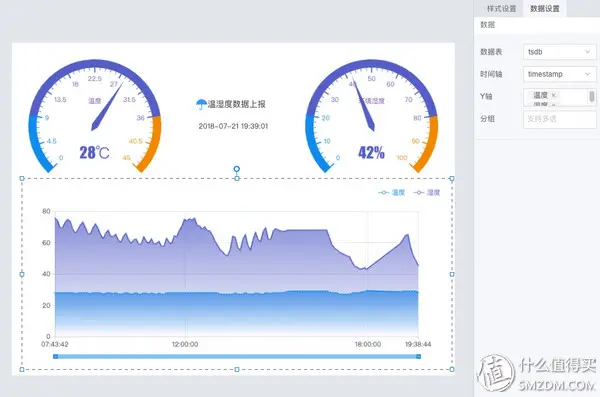Image resolution: width=600 pixels, height=397 pixels.
Task: Click the bottom-right corner handle of chart selection
Action: click(x=452, y=369)
